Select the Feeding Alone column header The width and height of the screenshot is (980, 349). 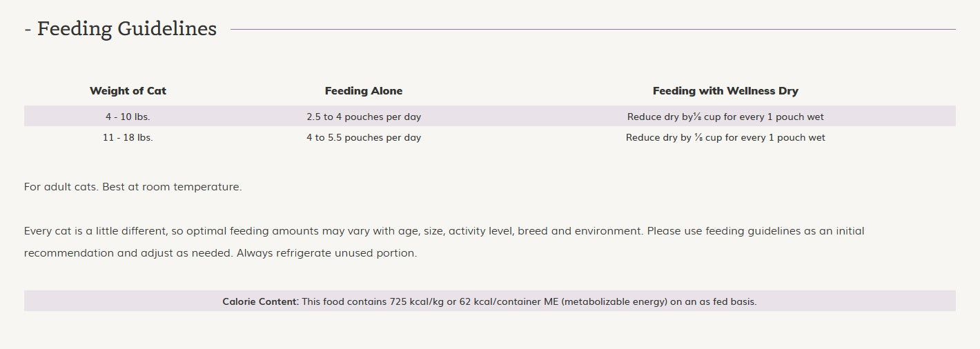(364, 91)
